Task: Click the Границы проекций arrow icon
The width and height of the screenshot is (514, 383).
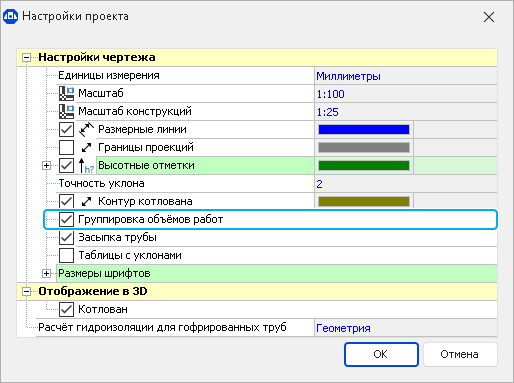Action: (86, 147)
